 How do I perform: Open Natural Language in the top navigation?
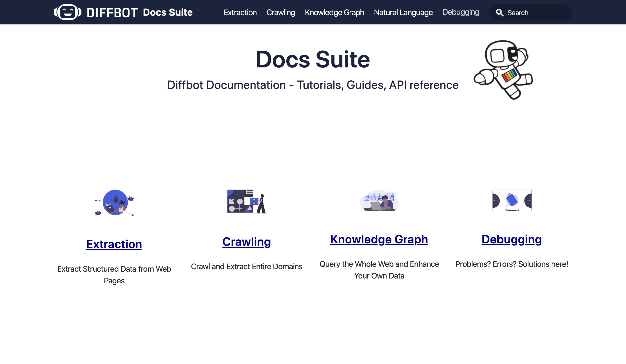coord(403,12)
